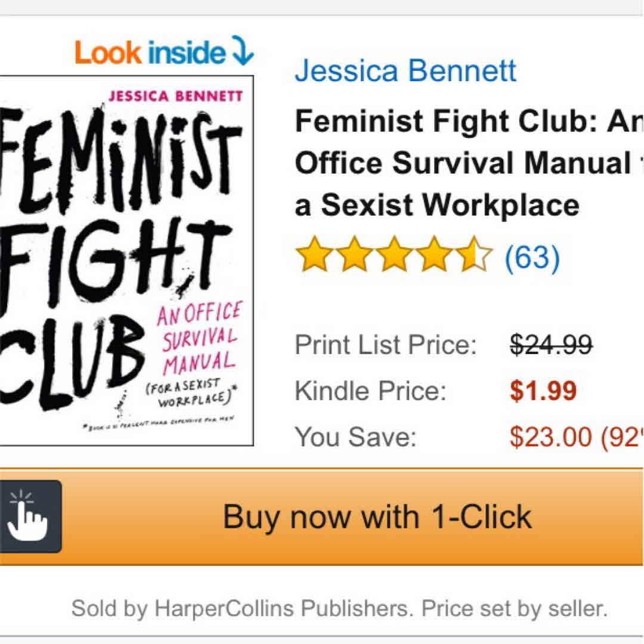Screen dimensions: 644x644
Task: Click pink An Office Survival Manual cover text
Action: click(199, 337)
